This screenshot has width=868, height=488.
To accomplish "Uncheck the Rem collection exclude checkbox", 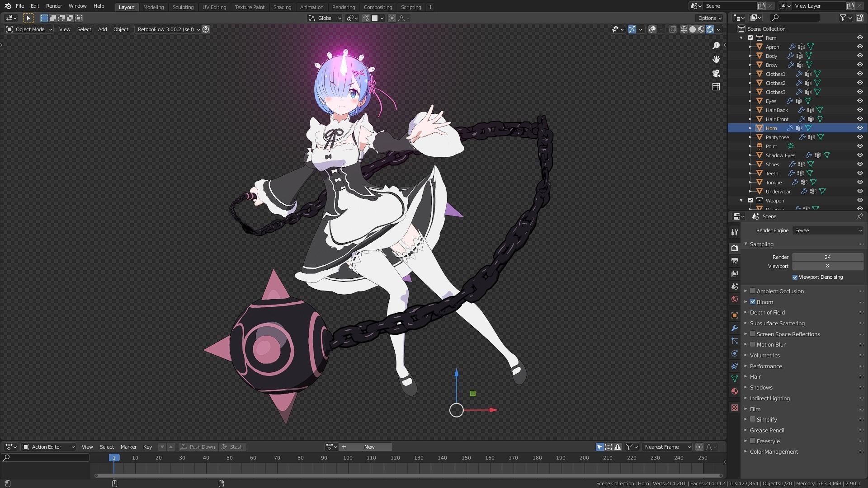I will (x=750, y=38).
